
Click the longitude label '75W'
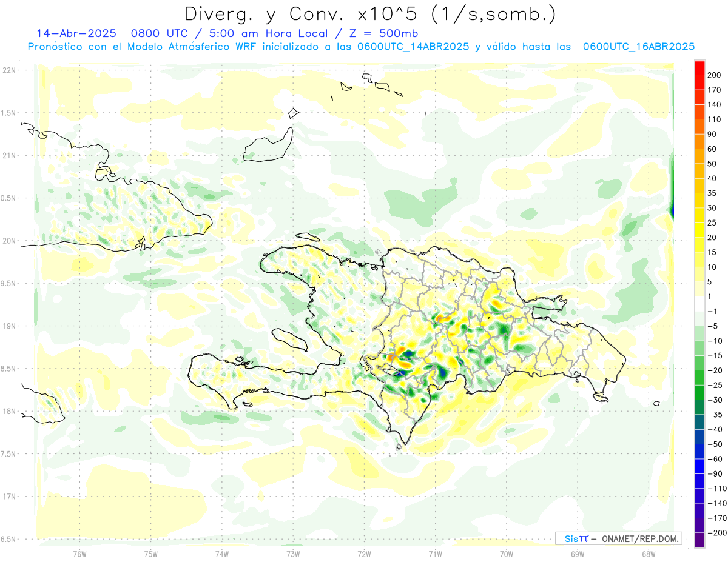click(151, 554)
